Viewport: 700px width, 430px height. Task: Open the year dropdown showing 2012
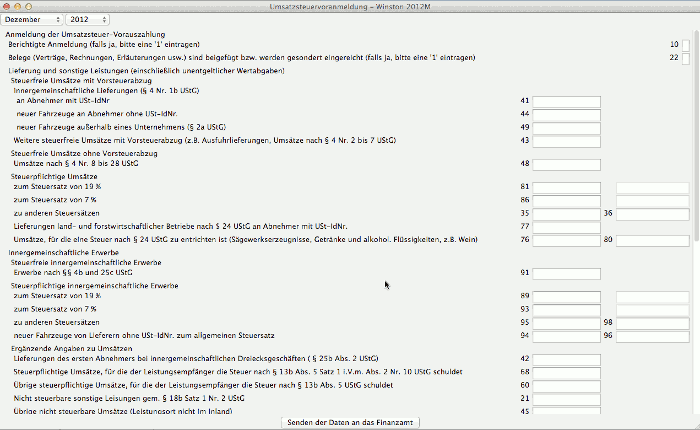88,20
